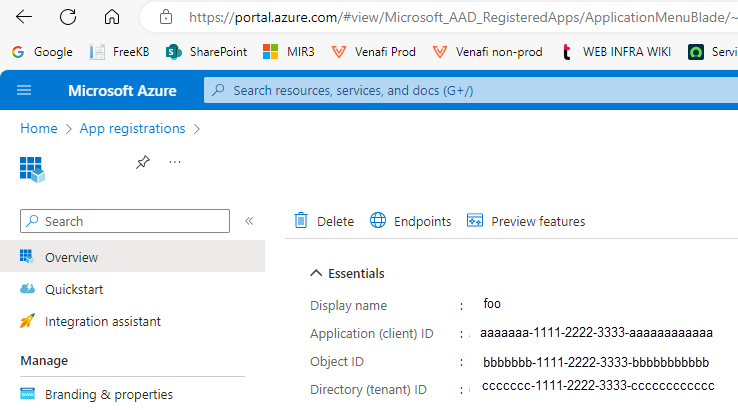Screen dimensions: 738x410
Task: Click the Google bookmark G icon
Action: point(18,52)
